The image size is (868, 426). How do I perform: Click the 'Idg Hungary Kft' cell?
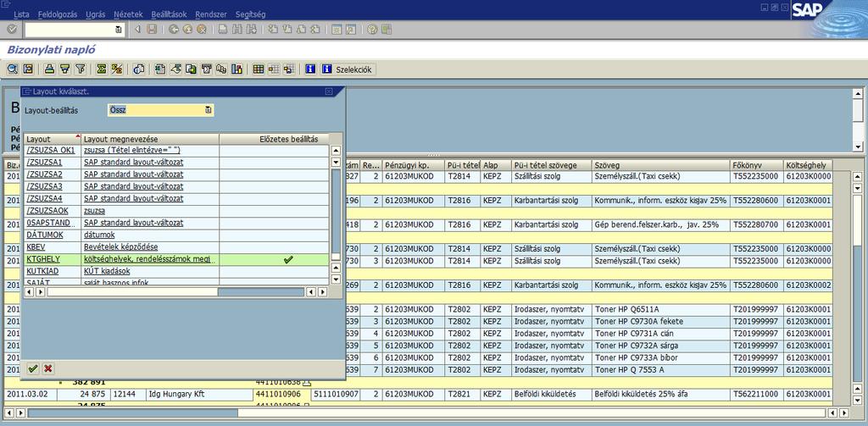pyautogui.click(x=199, y=395)
